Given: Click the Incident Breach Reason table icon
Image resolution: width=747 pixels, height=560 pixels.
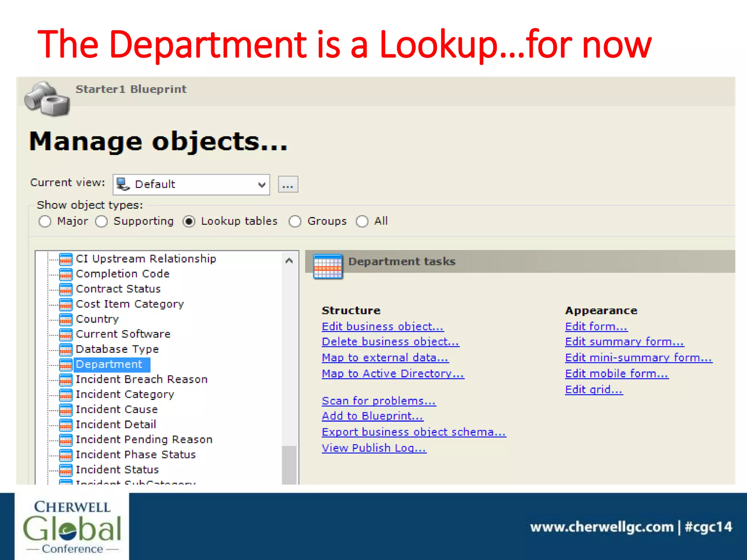Looking at the screenshot, I should coord(66,380).
